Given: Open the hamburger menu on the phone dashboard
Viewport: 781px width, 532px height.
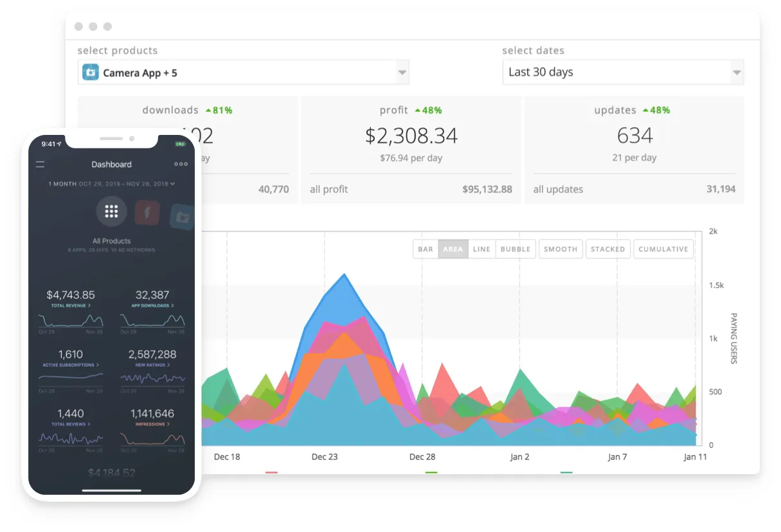Looking at the screenshot, I should (x=40, y=164).
